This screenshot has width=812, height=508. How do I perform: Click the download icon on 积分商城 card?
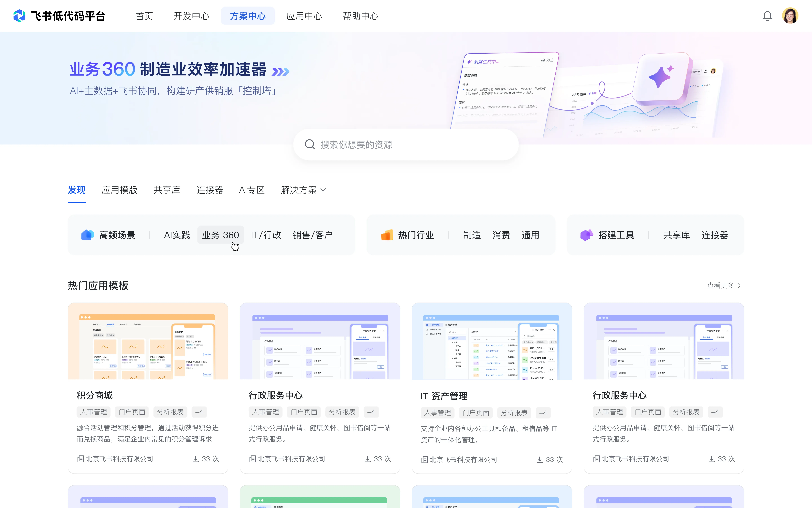click(196, 459)
